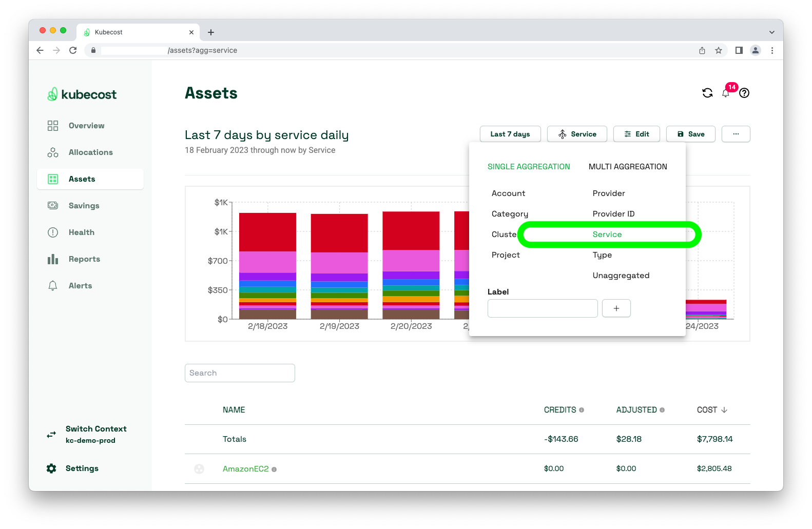Image resolution: width=812 pixels, height=529 pixels.
Task: Open the Allocations circles icon
Action: 53,152
